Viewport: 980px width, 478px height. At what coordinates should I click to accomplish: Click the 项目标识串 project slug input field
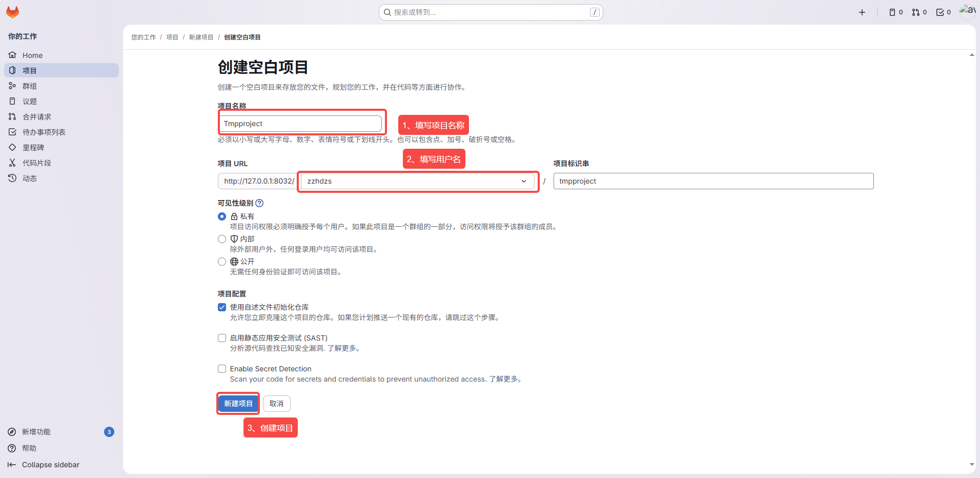click(713, 181)
